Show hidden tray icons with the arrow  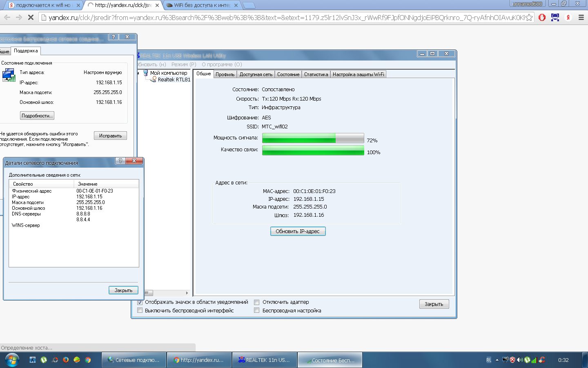point(497,360)
